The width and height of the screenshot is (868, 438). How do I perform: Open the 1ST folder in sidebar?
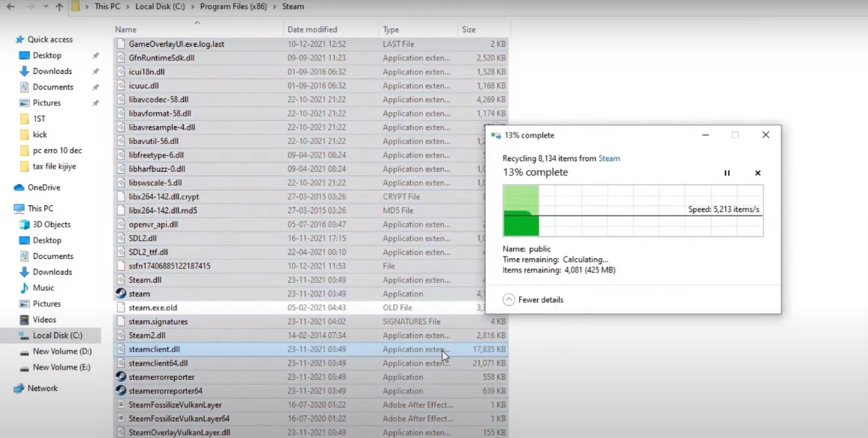39,119
